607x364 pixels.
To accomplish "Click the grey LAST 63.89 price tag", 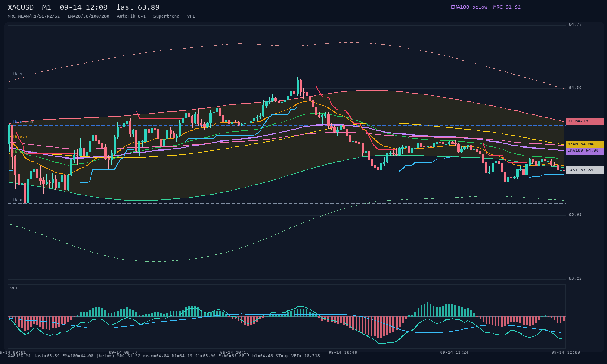I will click(585, 170).
